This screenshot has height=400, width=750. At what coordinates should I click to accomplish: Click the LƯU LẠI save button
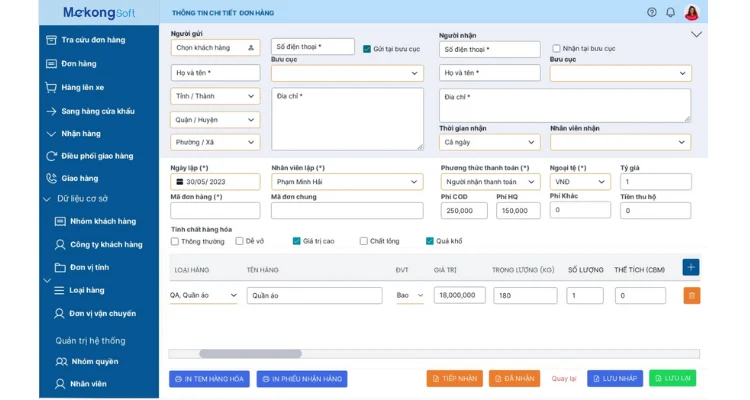tap(673, 378)
